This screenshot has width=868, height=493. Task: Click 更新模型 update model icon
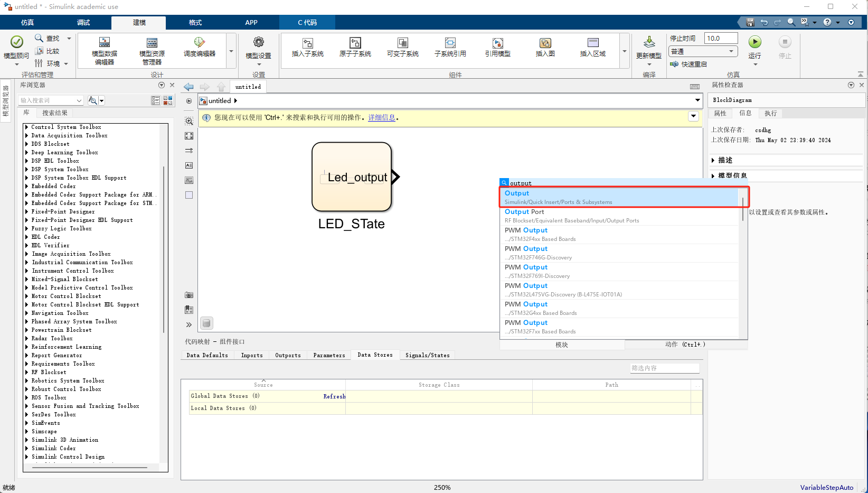[649, 42]
